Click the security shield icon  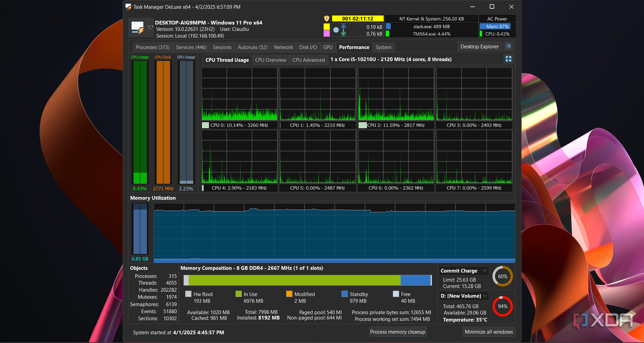click(327, 19)
